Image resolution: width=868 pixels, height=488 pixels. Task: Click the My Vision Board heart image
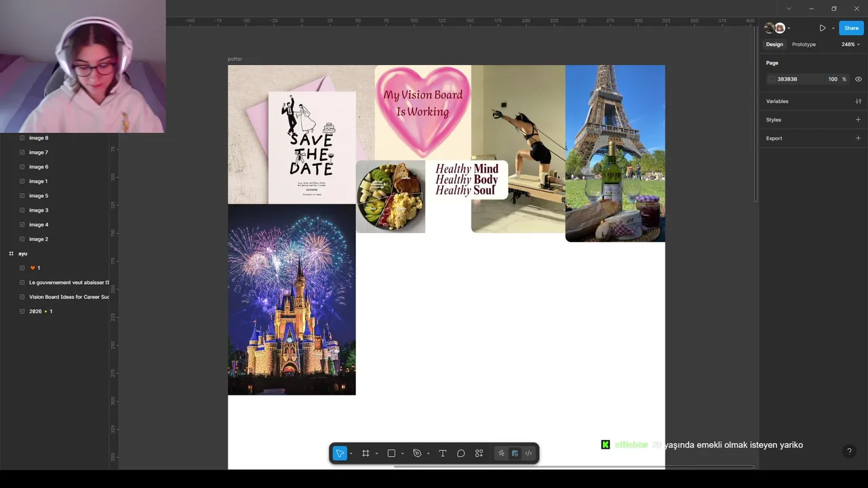point(422,112)
